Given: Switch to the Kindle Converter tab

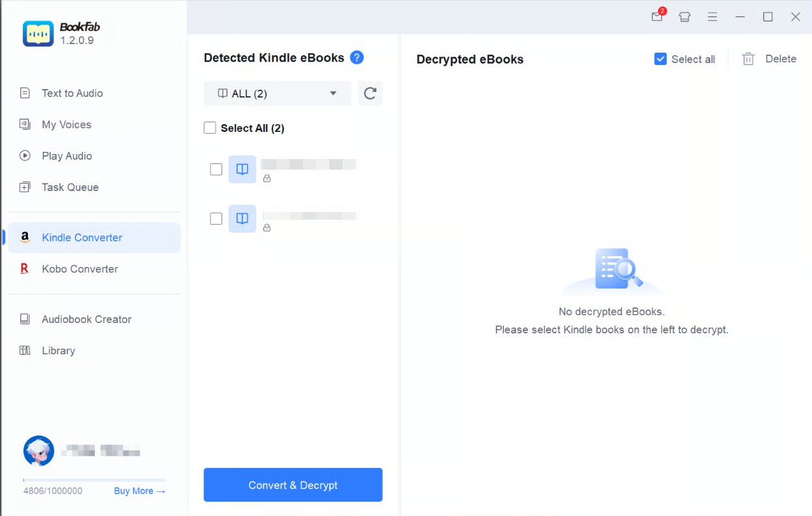Looking at the screenshot, I should (x=81, y=237).
